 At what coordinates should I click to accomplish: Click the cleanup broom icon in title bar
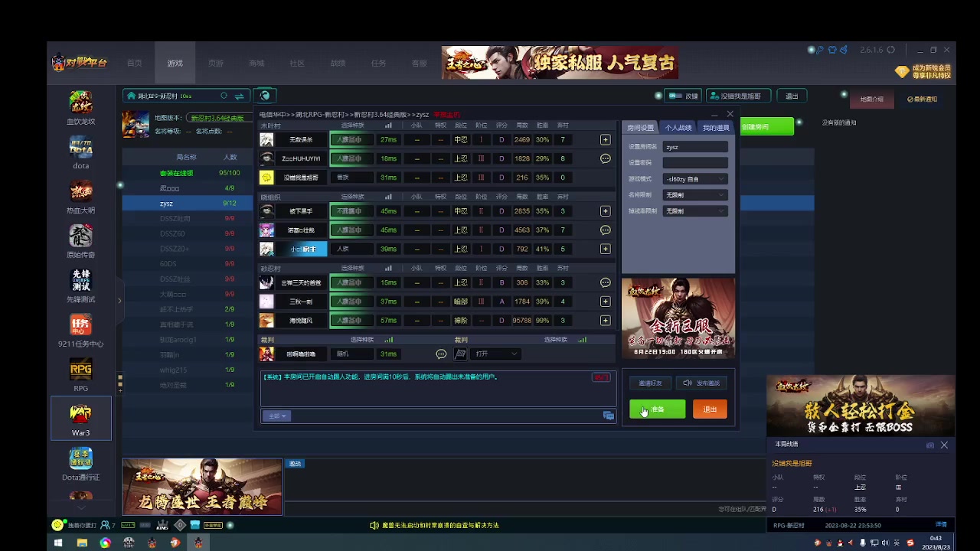point(844,50)
